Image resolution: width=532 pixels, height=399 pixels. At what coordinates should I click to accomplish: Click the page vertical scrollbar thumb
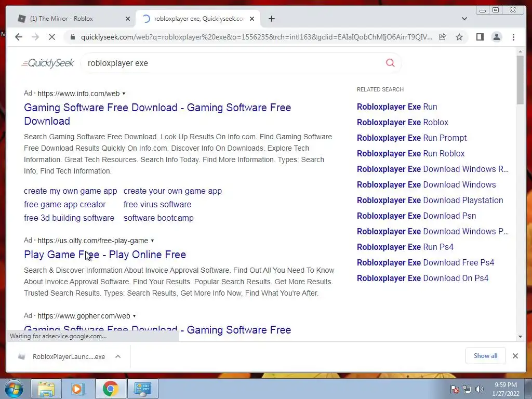(x=520, y=79)
